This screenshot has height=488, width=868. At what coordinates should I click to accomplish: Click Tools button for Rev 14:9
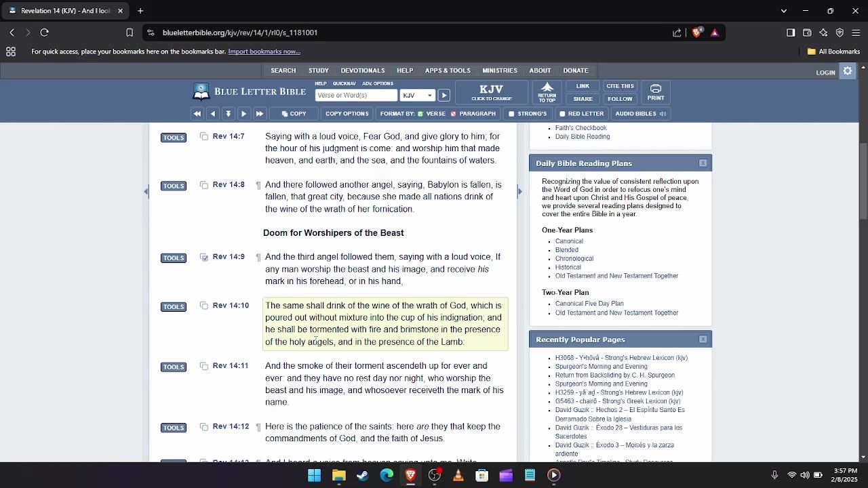(x=174, y=258)
